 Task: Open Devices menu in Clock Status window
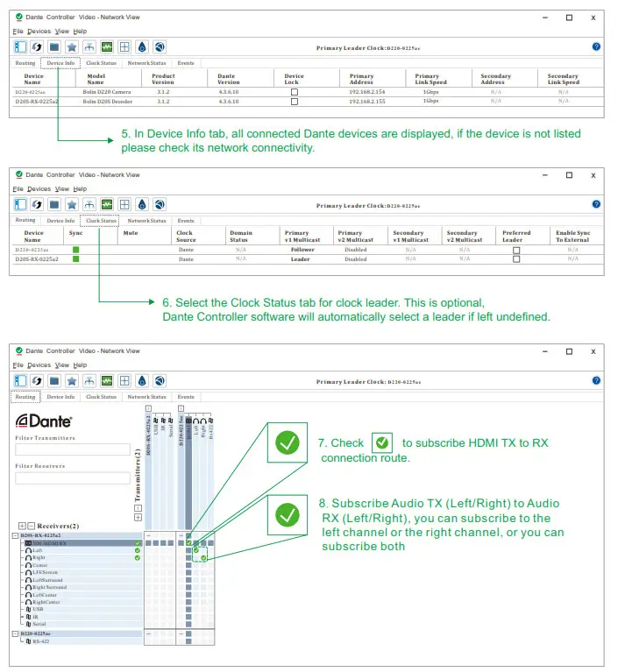click(39, 189)
